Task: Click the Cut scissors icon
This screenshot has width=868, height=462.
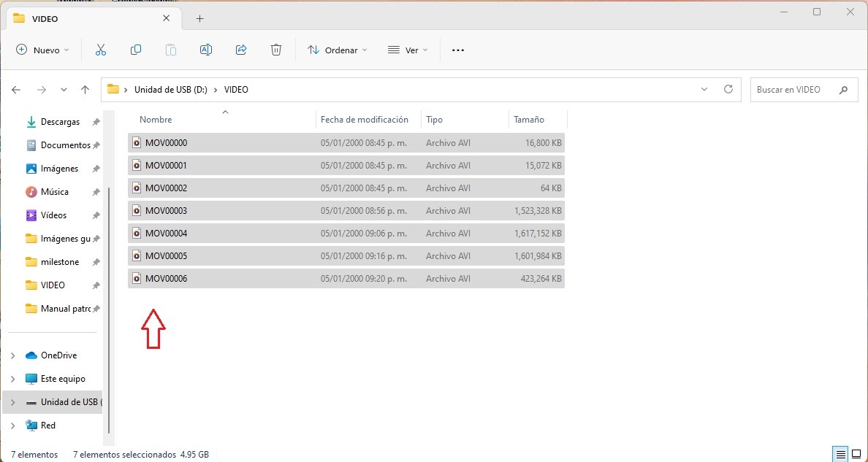Action: click(x=101, y=50)
